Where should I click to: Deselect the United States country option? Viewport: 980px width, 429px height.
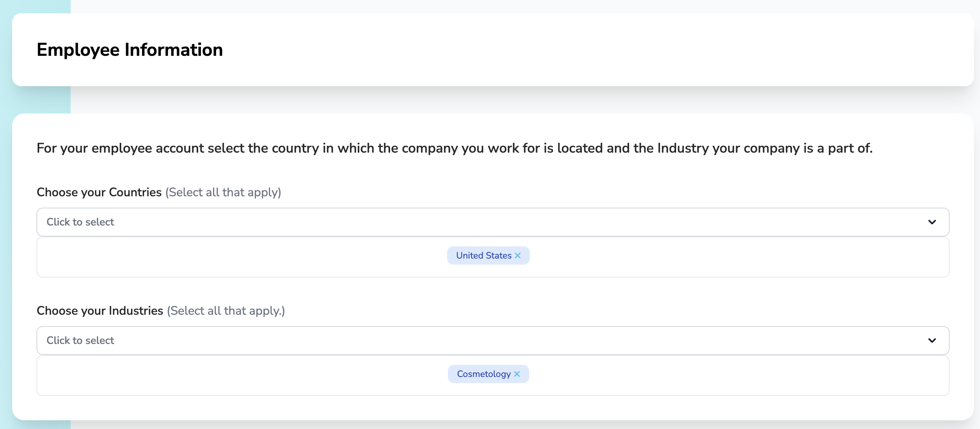pyautogui.click(x=518, y=256)
